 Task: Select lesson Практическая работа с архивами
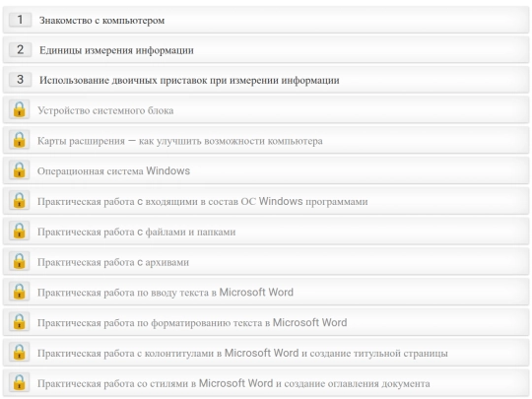[266, 261]
